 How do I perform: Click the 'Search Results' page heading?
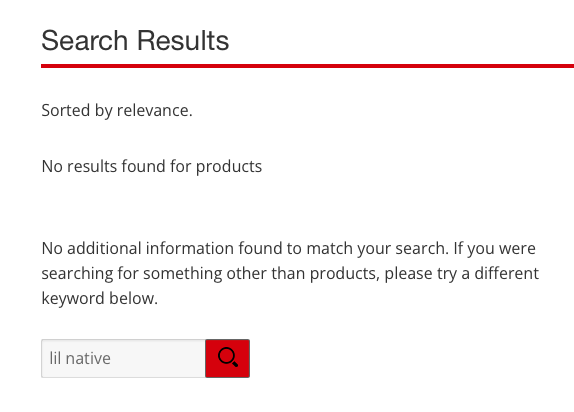(x=135, y=40)
